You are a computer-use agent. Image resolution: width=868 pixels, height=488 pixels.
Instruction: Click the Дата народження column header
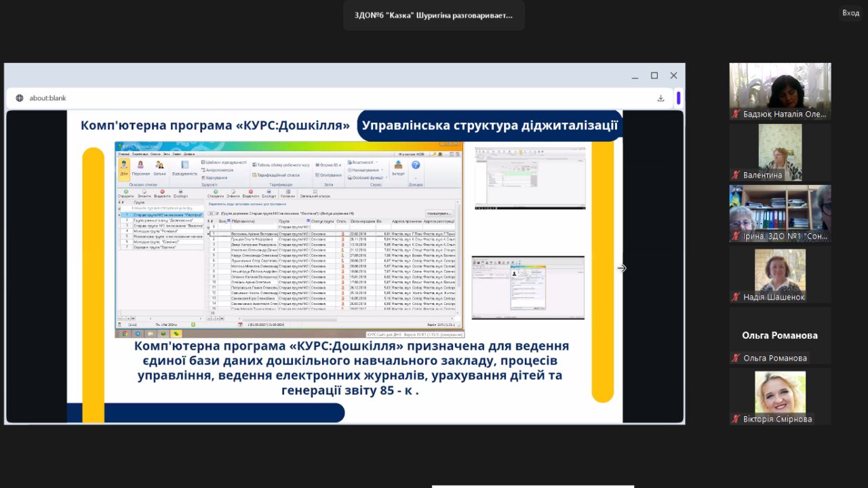pos(363,221)
